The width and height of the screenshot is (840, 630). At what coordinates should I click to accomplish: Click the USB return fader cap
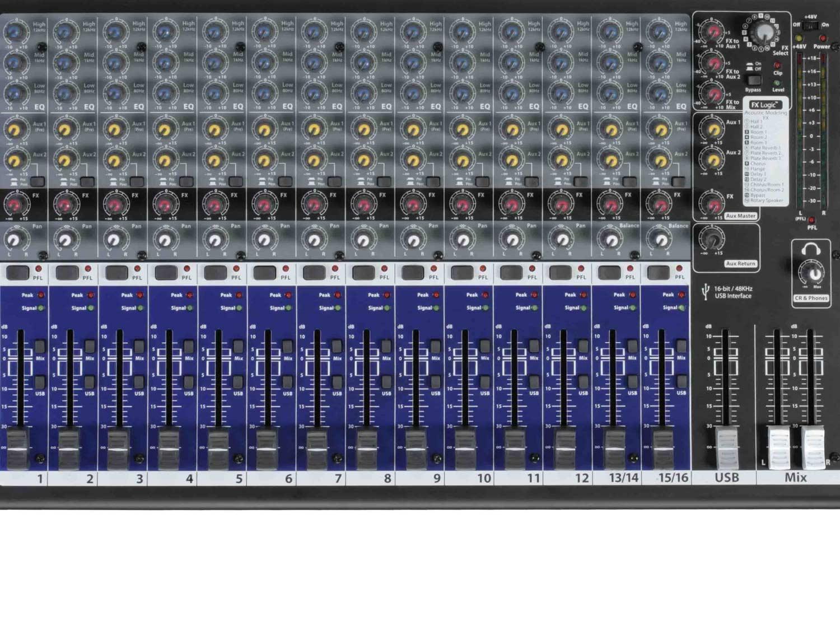[x=727, y=447]
